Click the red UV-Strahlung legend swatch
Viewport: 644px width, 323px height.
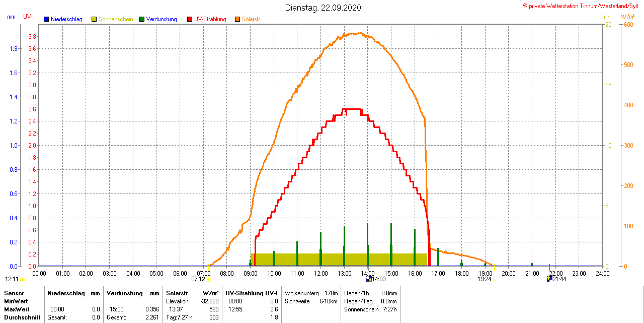190,19
